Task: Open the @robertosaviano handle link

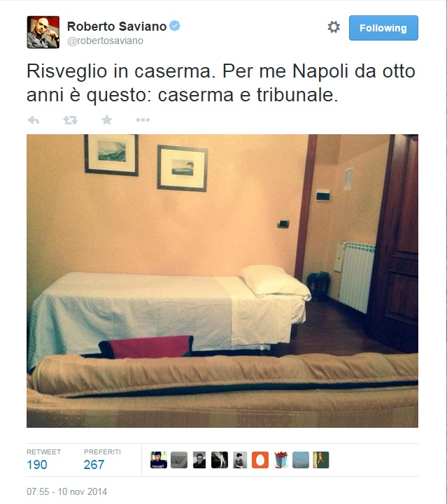Action: pos(105,41)
